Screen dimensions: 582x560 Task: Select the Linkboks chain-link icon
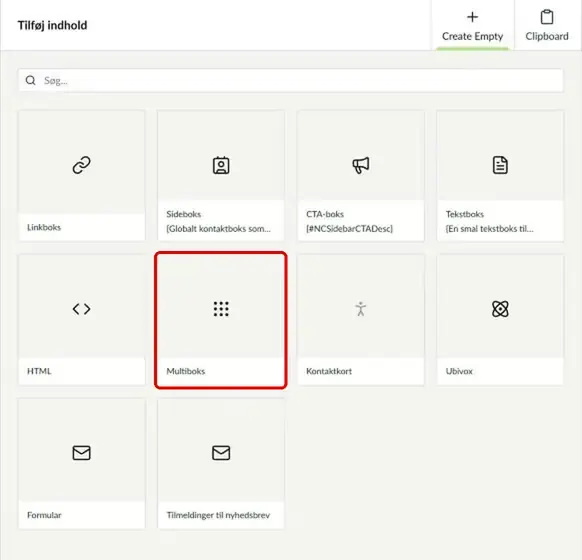[81, 165]
